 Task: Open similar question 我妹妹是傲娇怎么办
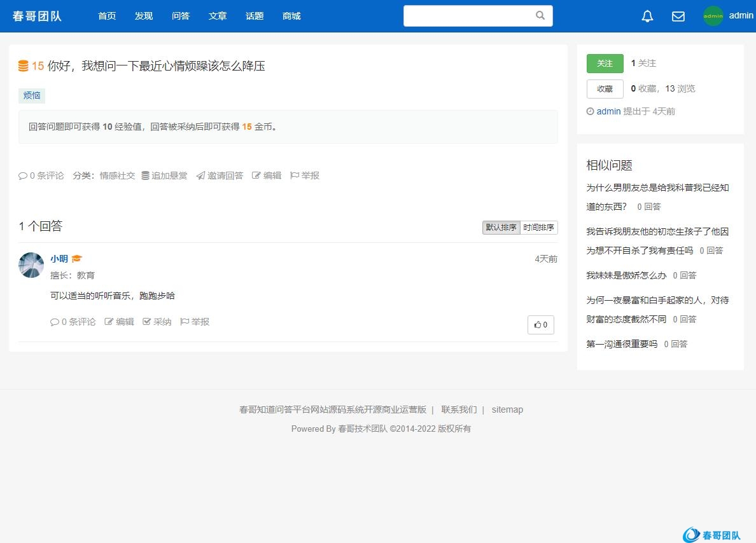pos(626,275)
